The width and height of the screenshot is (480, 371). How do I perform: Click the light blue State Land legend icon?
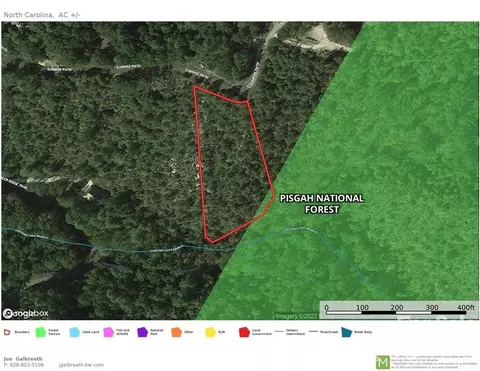(75, 332)
